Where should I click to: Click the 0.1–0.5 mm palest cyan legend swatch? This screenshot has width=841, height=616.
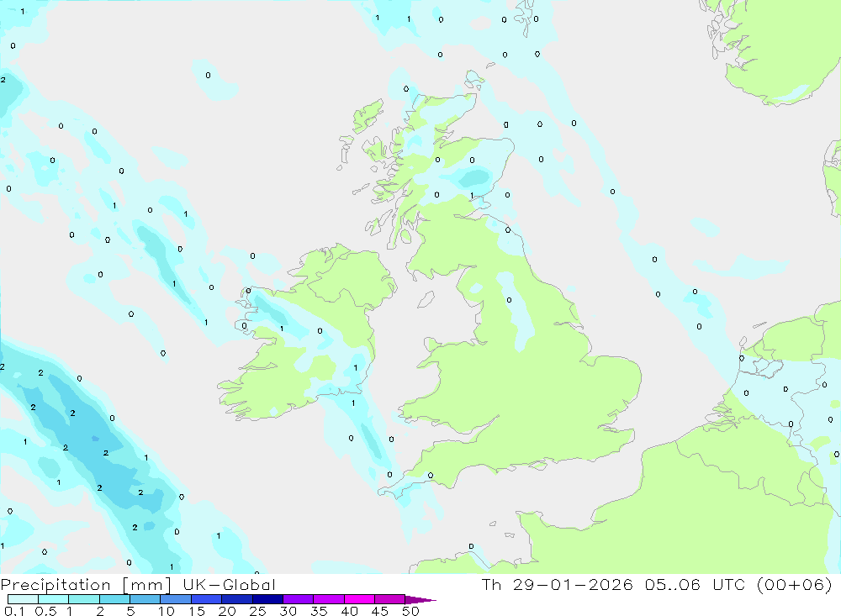point(23,599)
